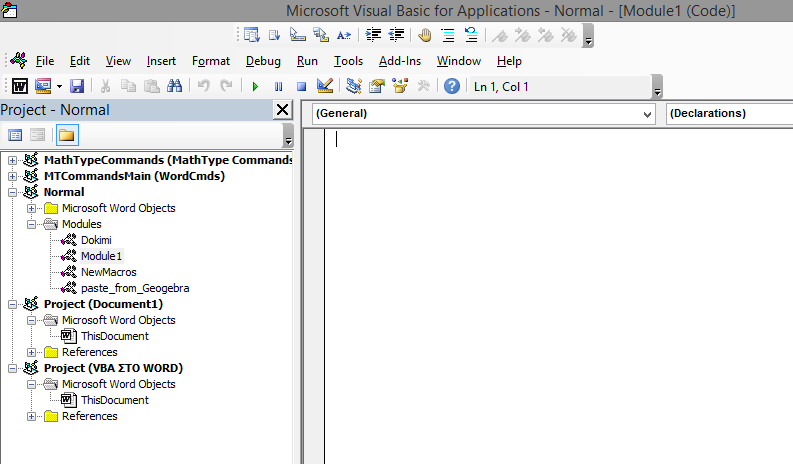
Task: Toggle Folders button in Project pane
Action: 67,135
